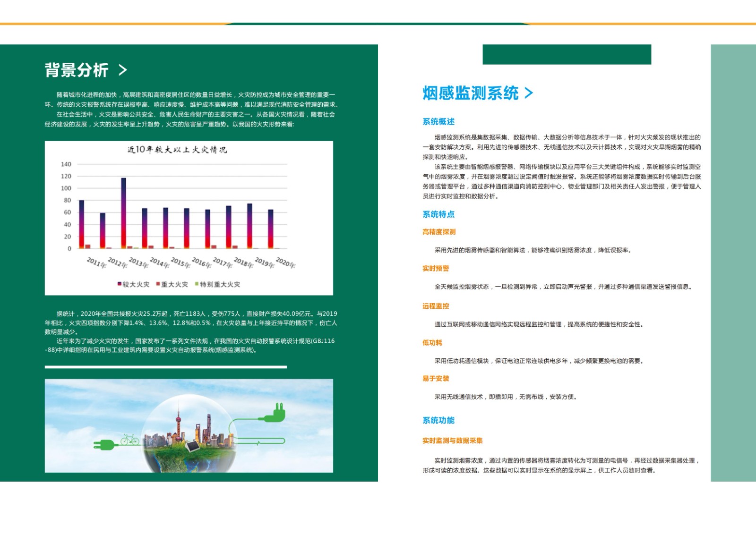The height and width of the screenshot is (534, 756).
Task: Select the 系统概述 section heading
Action: 438,122
